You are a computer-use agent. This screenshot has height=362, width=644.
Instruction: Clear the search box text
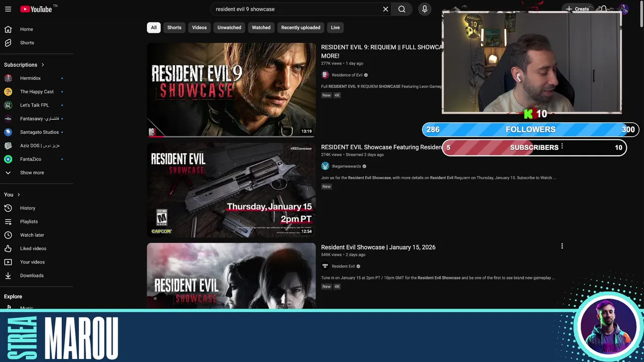(385, 9)
